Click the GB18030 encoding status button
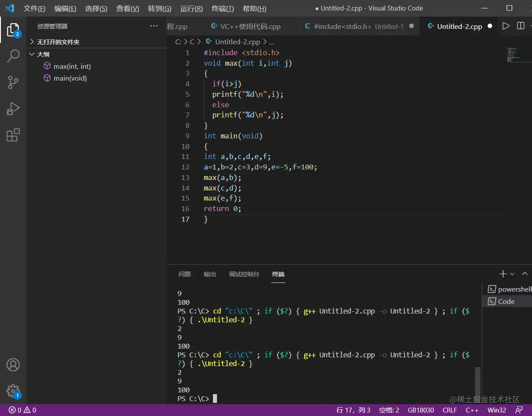This screenshot has height=416, width=532. (421, 410)
